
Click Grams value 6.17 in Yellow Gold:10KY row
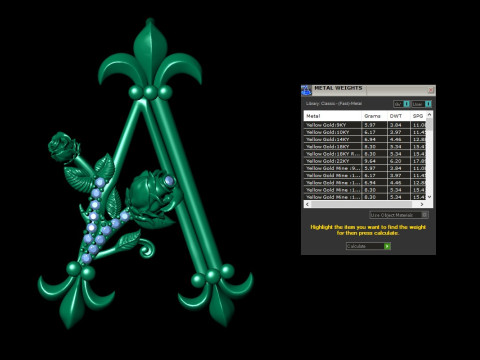[x=370, y=132]
